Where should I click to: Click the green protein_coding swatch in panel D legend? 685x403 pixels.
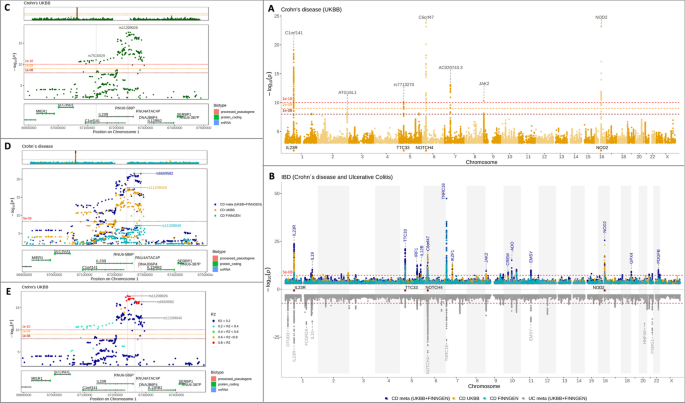click(215, 264)
